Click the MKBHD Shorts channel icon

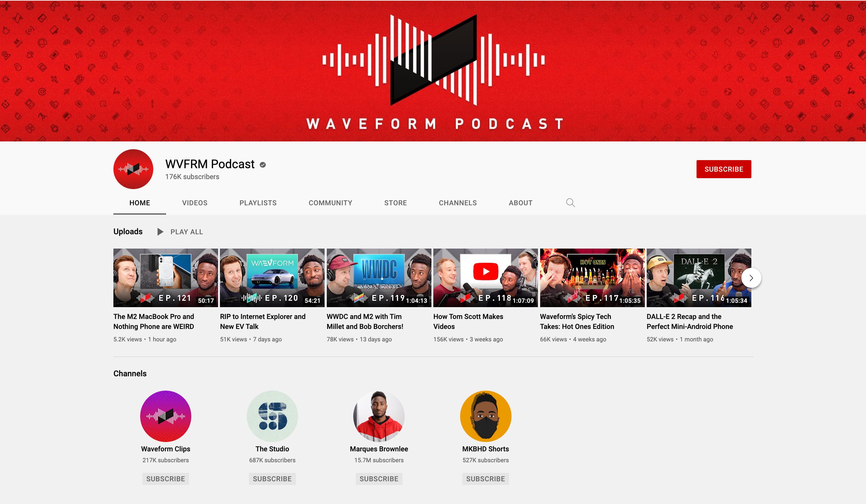point(486,416)
